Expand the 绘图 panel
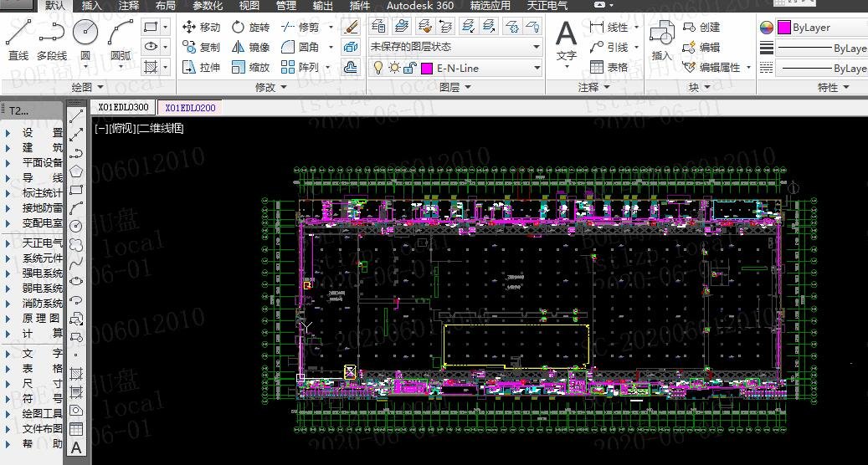 coord(88,87)
